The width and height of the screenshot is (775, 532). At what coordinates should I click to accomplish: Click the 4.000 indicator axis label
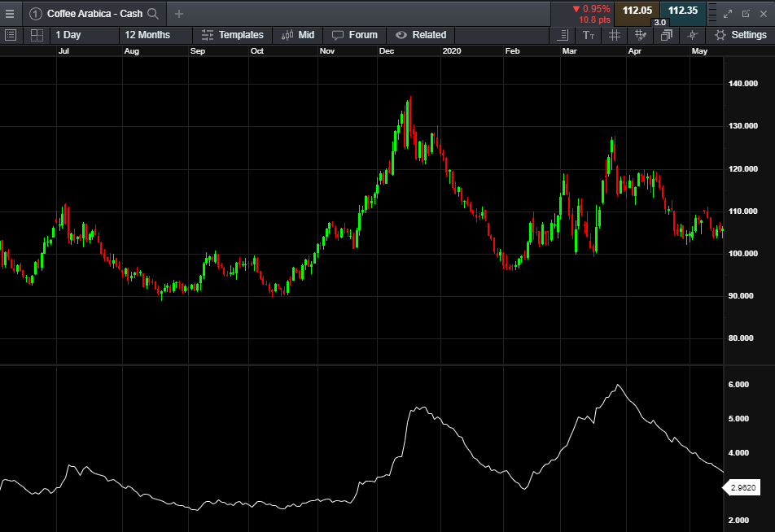point(738,453)
